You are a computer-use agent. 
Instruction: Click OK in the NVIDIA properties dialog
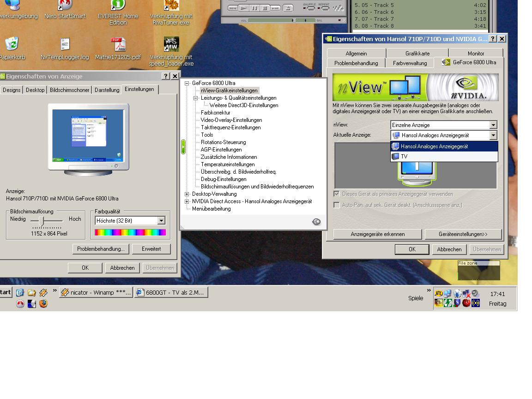point(412,249)
